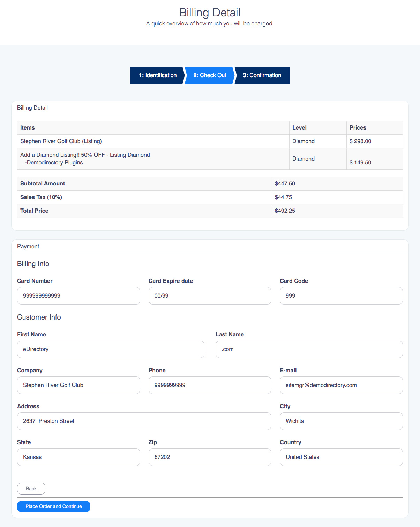Click the total price value $492.25

coord(285,211)
